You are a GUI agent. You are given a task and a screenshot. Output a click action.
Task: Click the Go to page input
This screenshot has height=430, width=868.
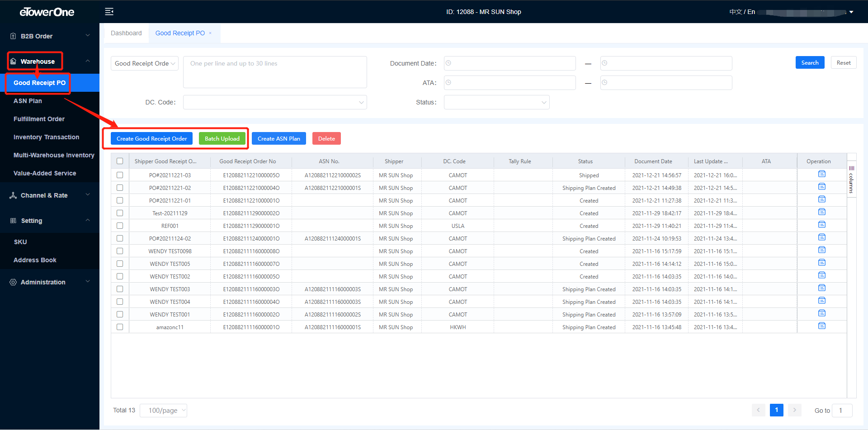(x=842, y=410)
